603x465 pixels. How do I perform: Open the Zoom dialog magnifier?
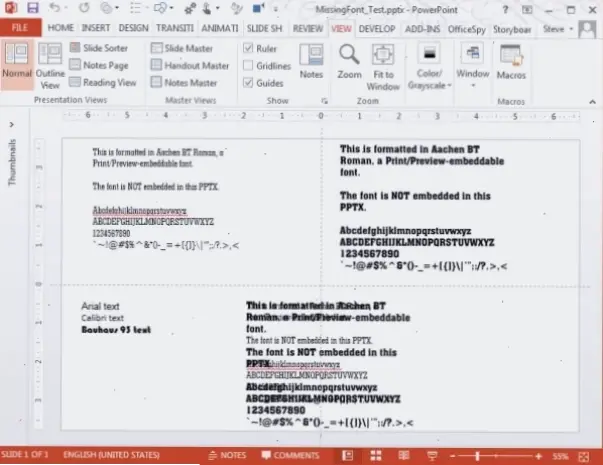click(x=349, y=62)
